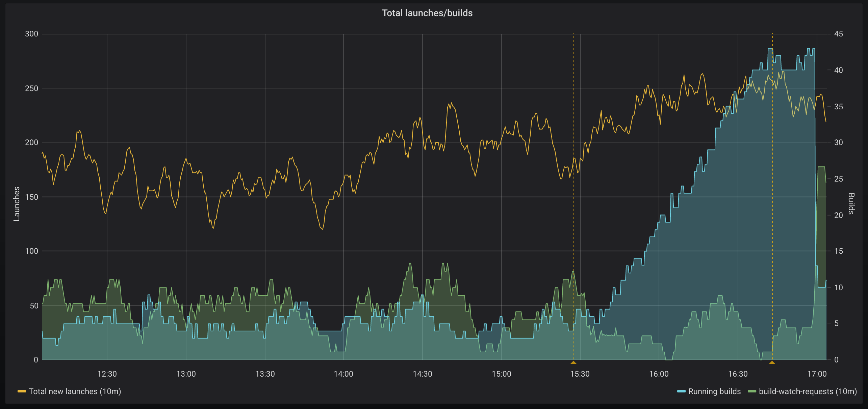Toggle the build-watch-requests (10m) legend series
This screenshot has width=868, height=409.
point(808,391)
